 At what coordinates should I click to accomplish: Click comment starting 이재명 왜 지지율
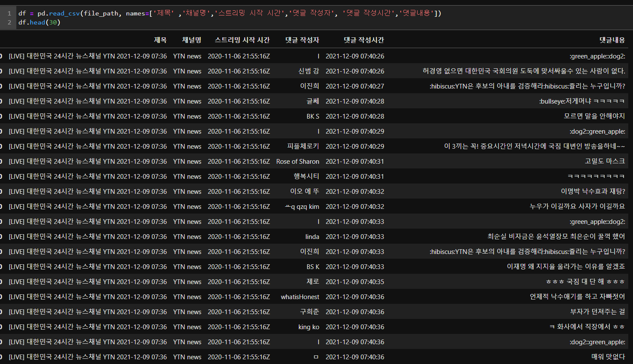point(566,266)
